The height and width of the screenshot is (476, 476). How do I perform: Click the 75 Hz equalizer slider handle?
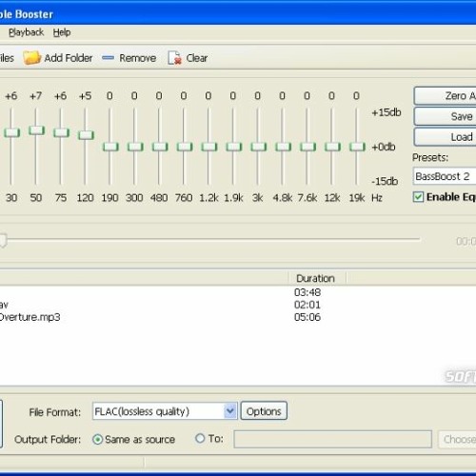(61, 132)
